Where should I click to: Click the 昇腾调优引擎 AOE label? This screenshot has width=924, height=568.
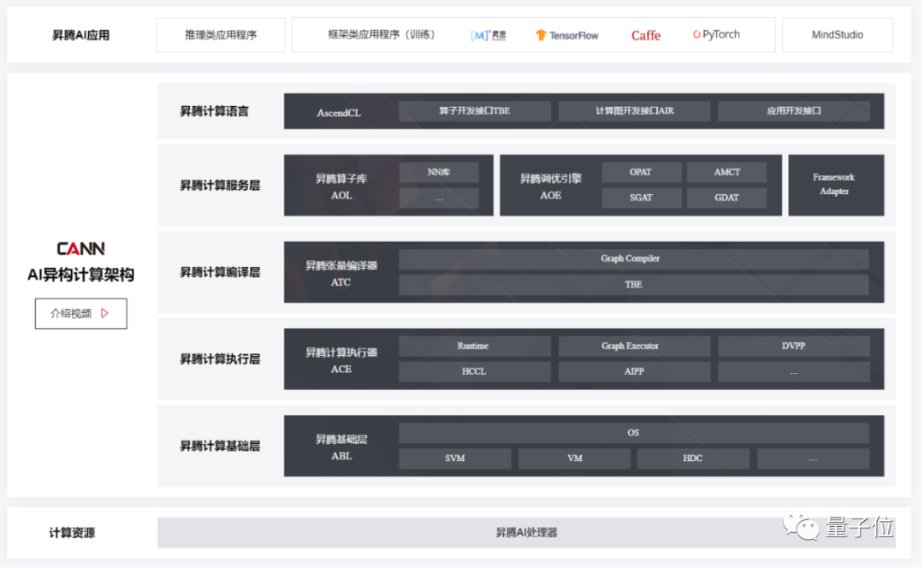[551, 186]
